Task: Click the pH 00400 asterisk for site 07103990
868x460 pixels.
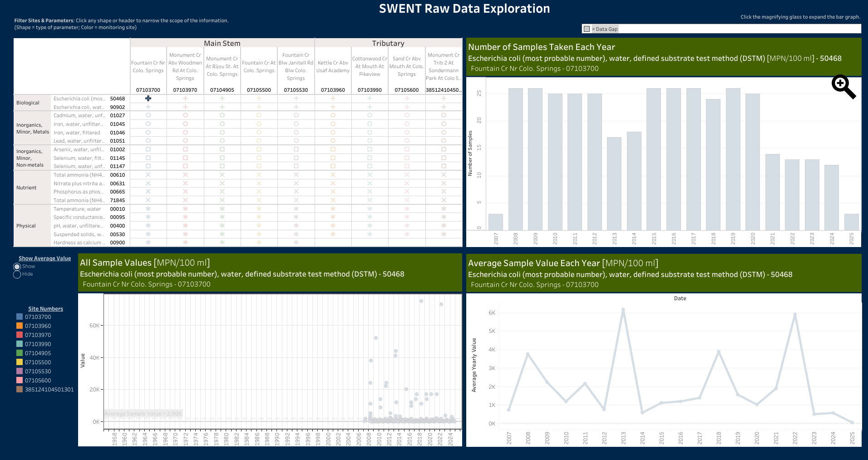Action: click(x=370, y=226)
